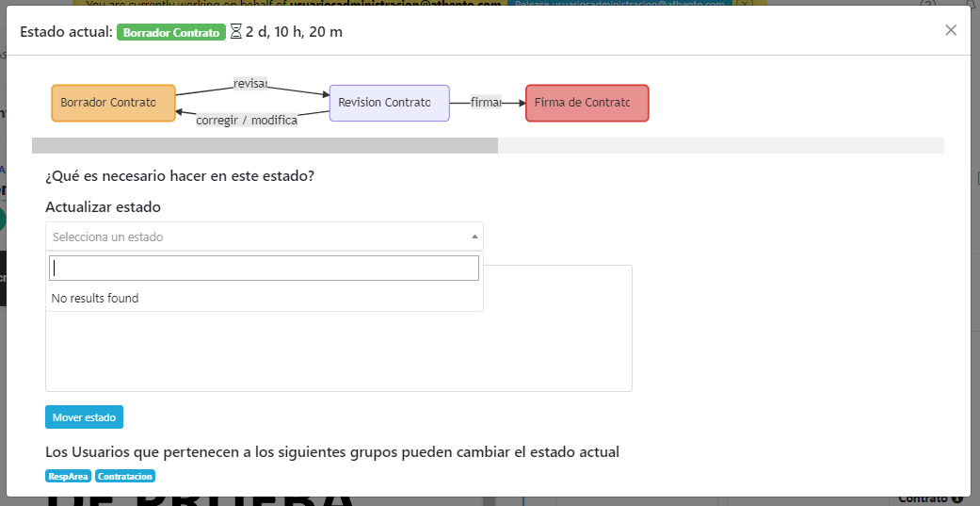Click the 'No results found' entry
Screen dimensions: 980x506
[95, 299]
